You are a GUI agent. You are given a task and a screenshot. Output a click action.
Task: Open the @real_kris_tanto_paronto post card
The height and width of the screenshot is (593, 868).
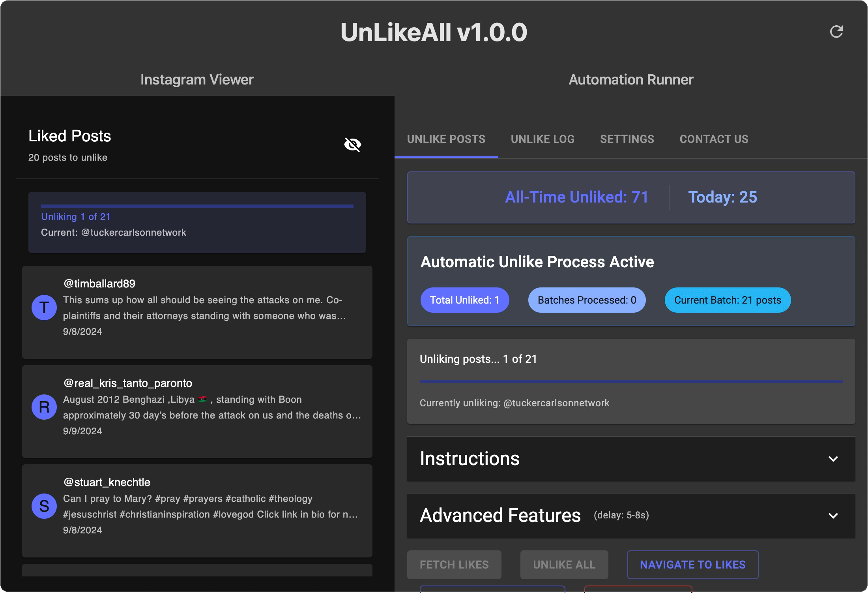pos(197,411)
